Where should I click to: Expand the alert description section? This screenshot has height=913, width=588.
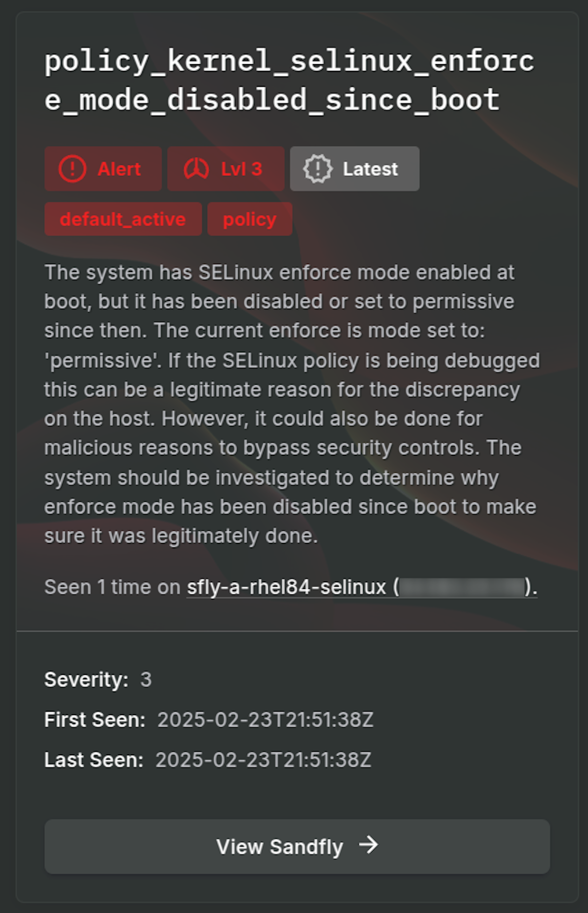point(291,403)
